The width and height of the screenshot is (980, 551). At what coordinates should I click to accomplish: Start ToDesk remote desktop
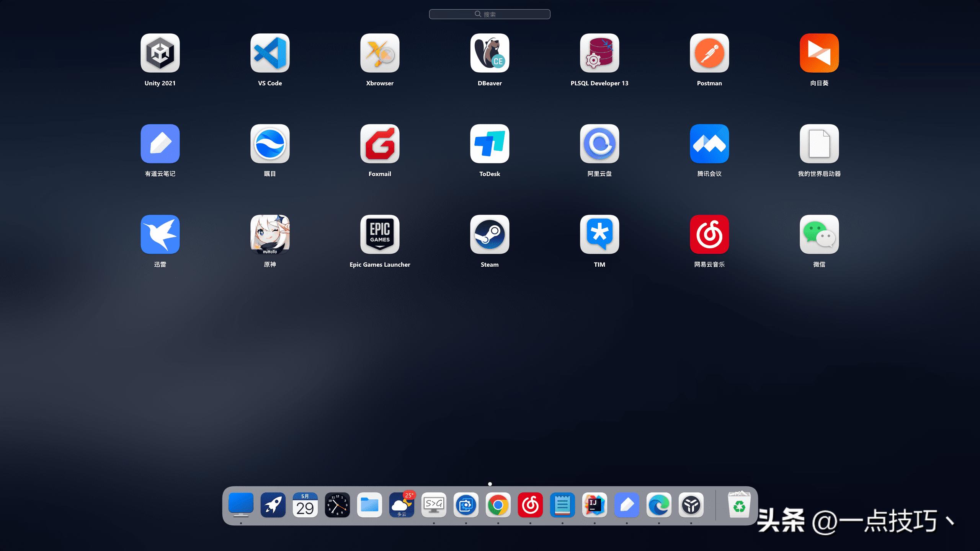[x=490, y=144]
